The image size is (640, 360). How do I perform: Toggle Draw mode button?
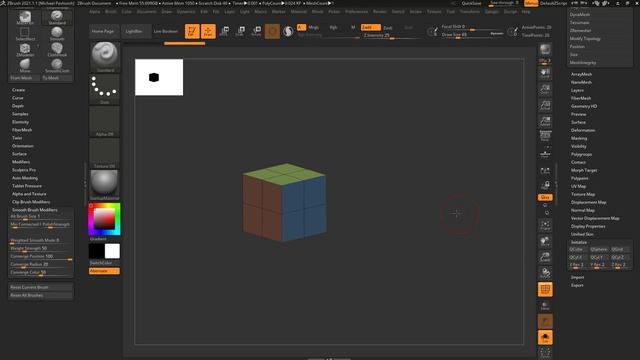pos(208,31)
